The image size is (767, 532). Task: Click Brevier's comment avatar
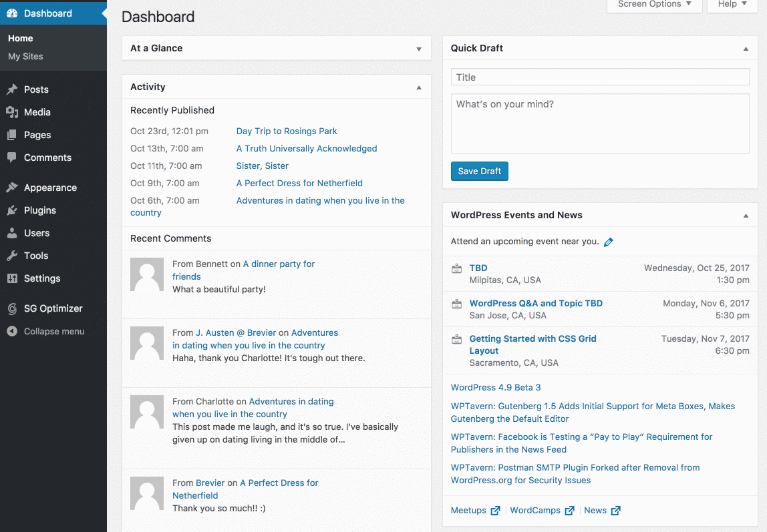[147, 494]
